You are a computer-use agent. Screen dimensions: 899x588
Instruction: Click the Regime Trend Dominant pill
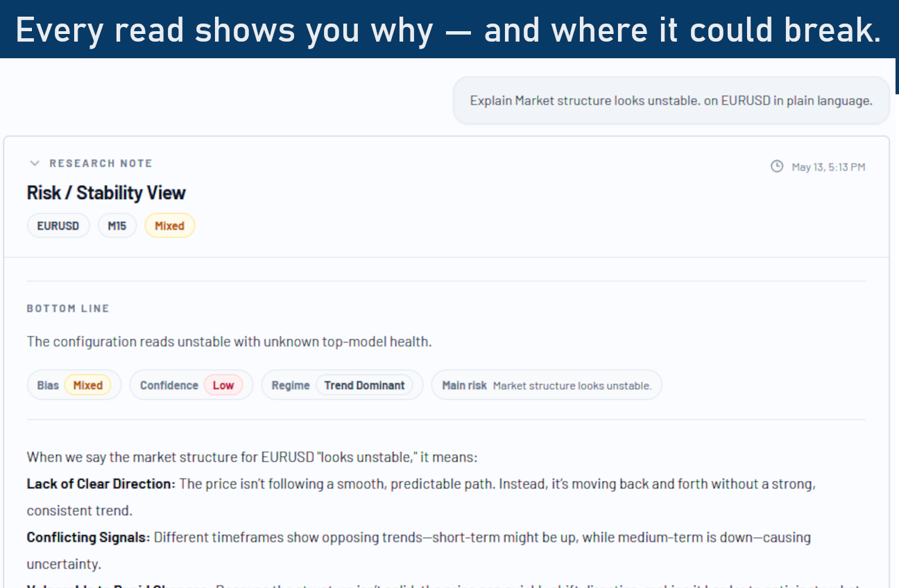click(x=342, y=385)
